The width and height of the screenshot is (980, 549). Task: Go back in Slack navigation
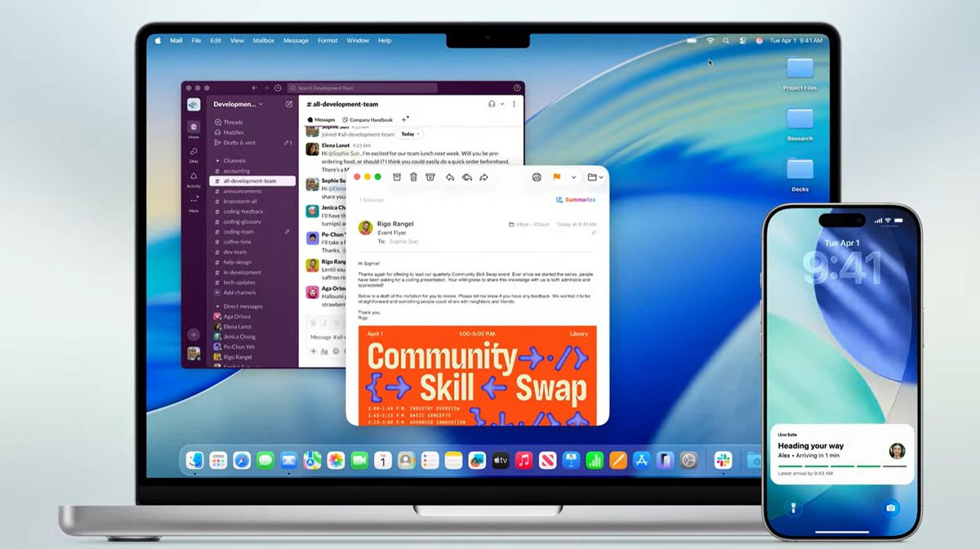tap(255, 87)
